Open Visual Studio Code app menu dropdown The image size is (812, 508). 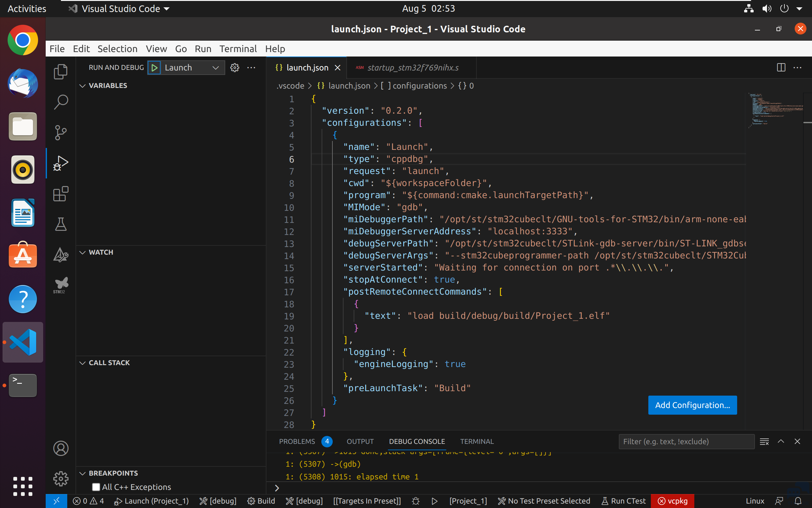click(119, 9)
